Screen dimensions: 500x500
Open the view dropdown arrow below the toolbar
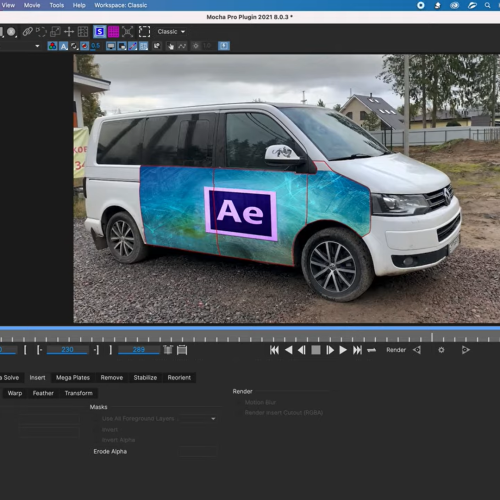37,46
